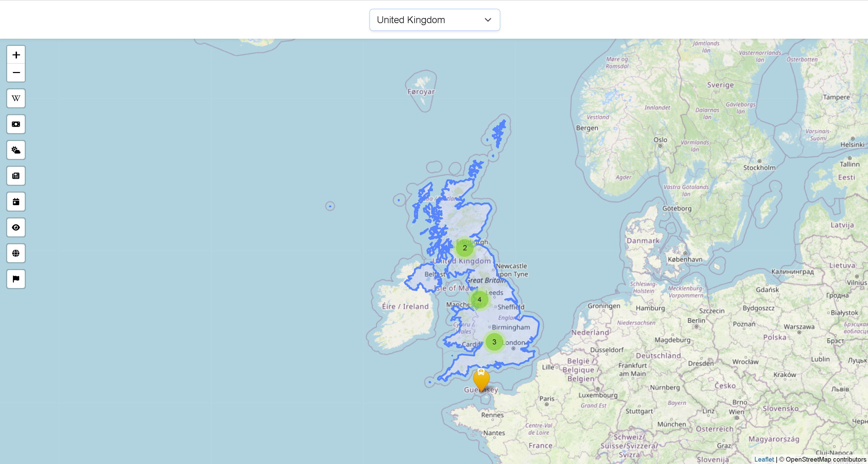Click the globe language icon
The height and width of the screenshot is (464, 868).
(16, 253)
